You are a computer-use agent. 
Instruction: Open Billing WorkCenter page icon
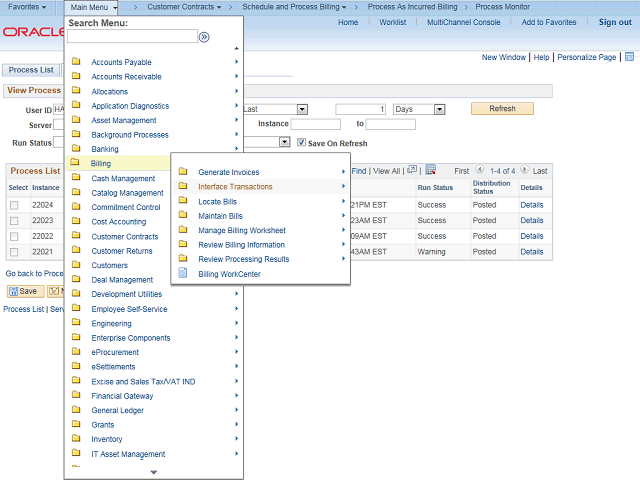point(183,274)
